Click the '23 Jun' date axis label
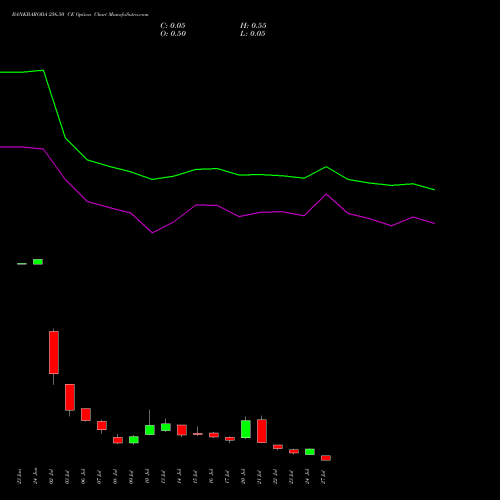Viewport: 500px width, 500px height. (x=19, y=477)
